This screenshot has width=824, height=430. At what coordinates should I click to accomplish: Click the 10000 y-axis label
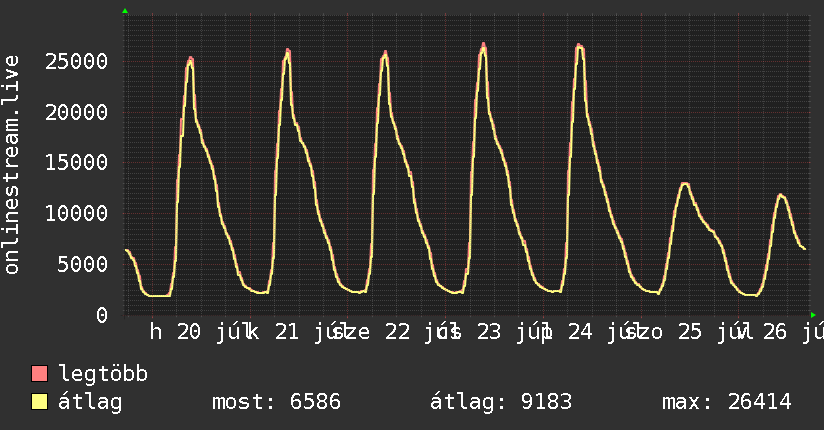pos(77,213)
